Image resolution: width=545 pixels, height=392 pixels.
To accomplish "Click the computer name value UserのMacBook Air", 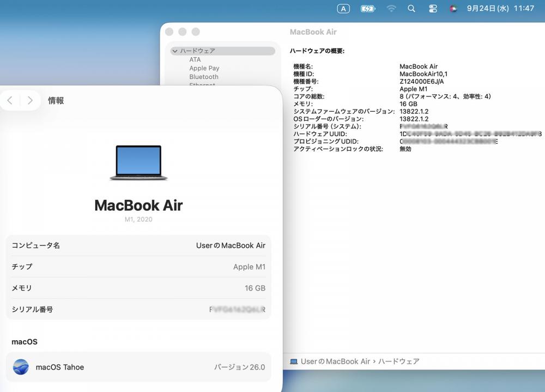I will click(231, 246).
